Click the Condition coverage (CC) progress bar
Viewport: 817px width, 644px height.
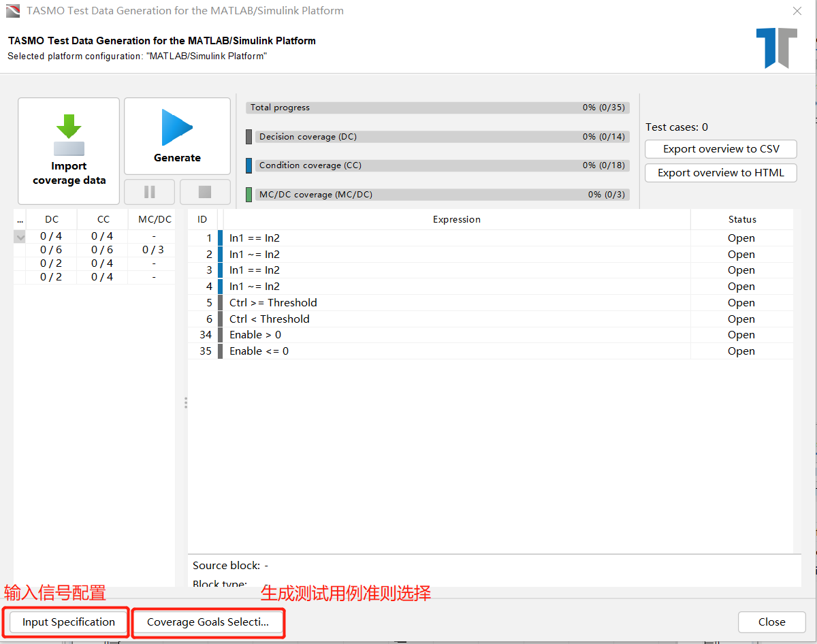[441, 165]
